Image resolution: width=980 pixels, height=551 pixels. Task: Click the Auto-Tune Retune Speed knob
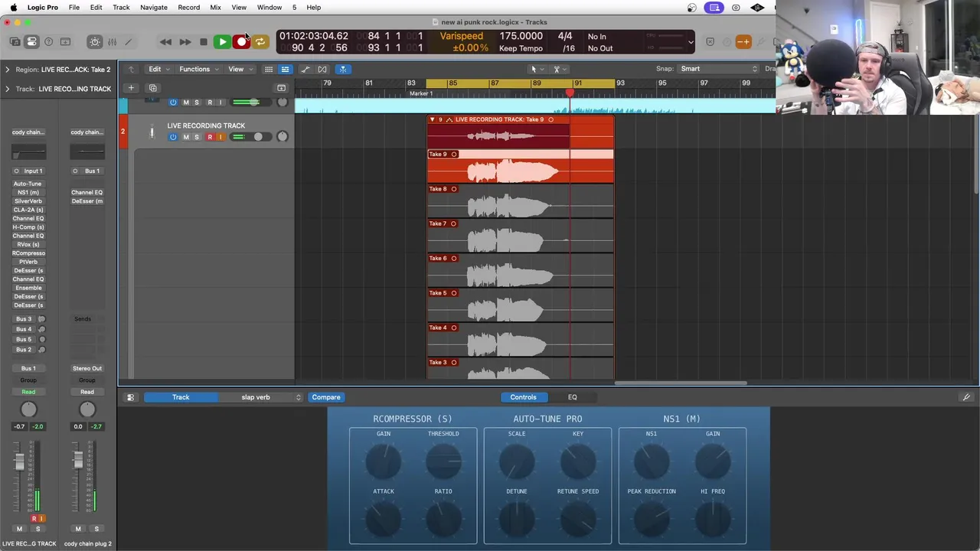click(578, 519)
